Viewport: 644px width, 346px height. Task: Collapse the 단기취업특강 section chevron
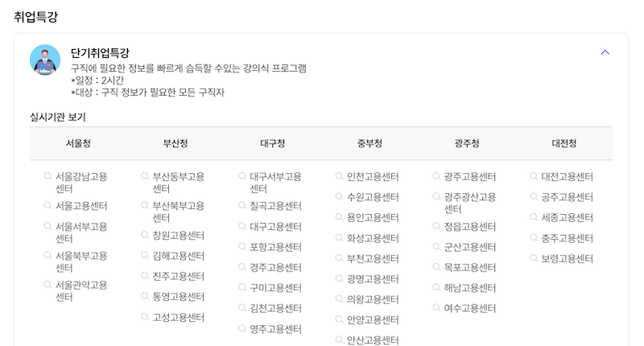point(605,52)
